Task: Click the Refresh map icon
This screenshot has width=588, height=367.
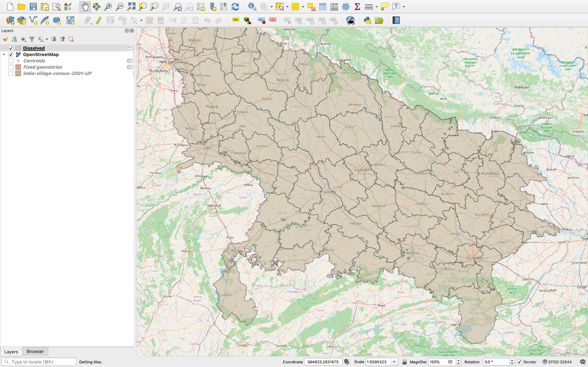Action: [235, 7]
